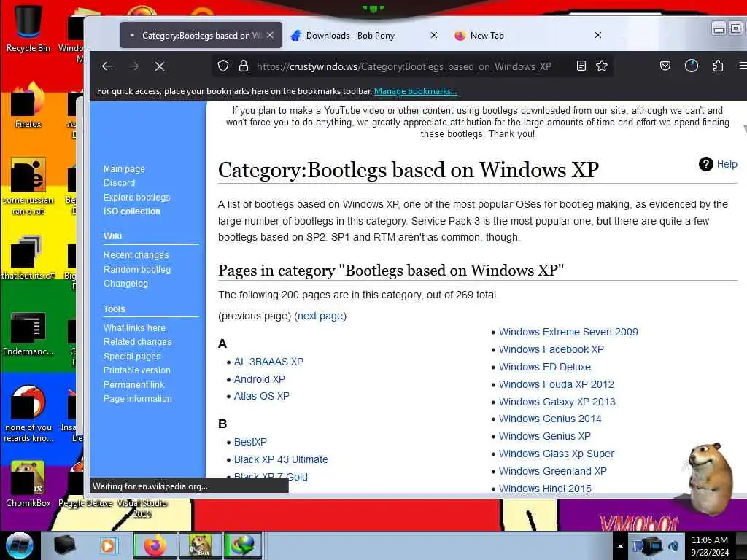Open the Manage bookmarks link
The image size is (747, 560).
point(415,91)
